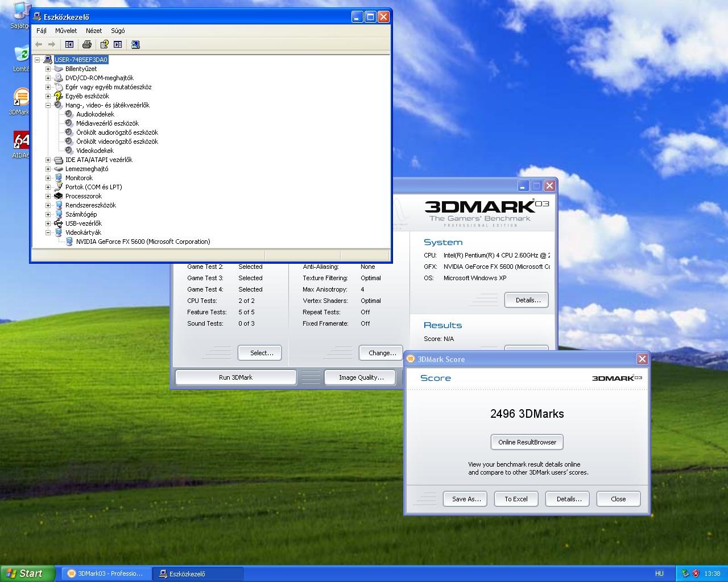The height and width of the screenshot is (582, 728).
Task: Expand the Portok (COM és LPT) node
Action: tap(48, 187)
